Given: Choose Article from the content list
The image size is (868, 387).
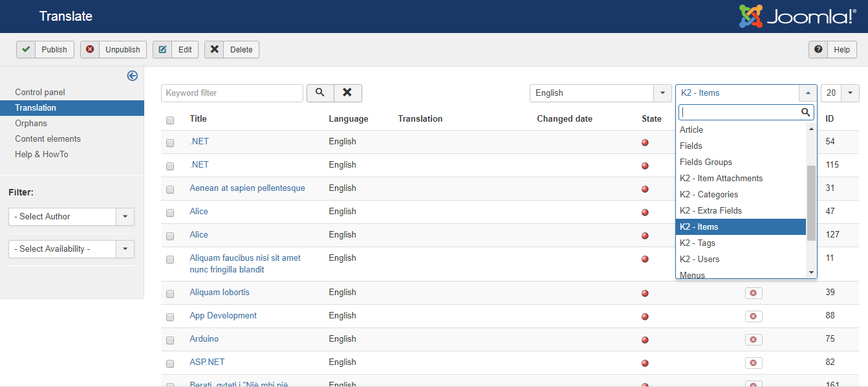Looking at the screenshot, I should point(741,129).
